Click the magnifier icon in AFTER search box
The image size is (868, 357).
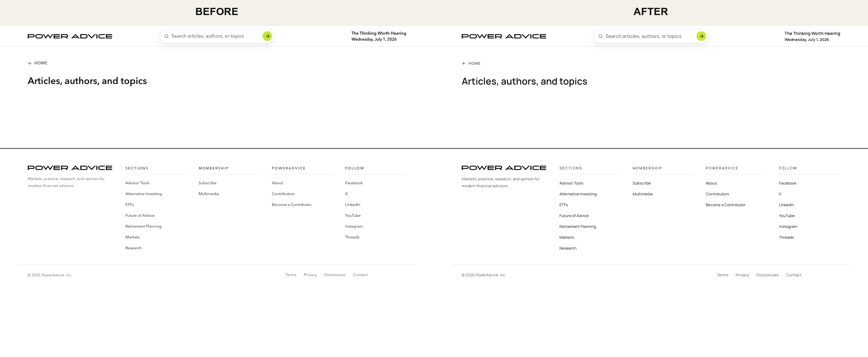[x=600, y=36]
